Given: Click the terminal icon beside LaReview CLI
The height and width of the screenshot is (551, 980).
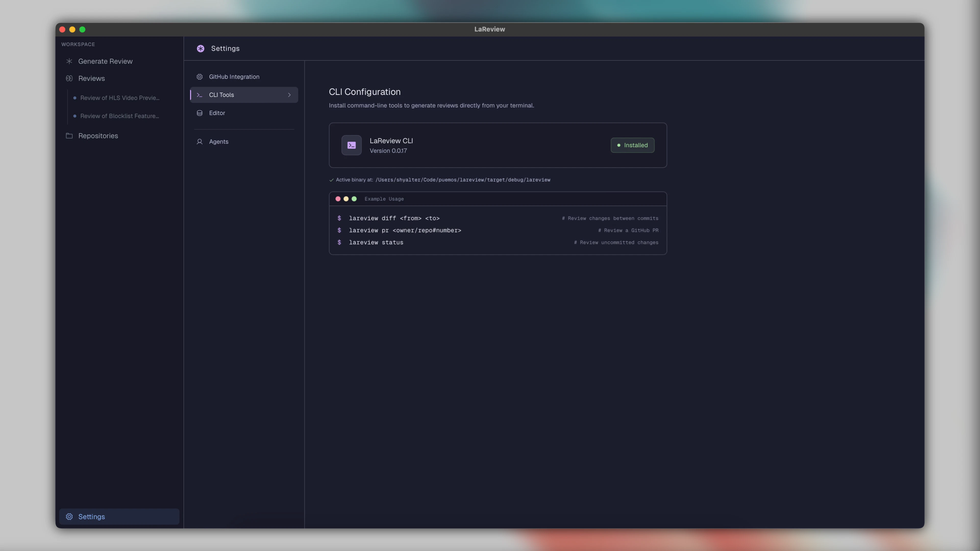Looking at the screenshot, I should coord(351,145).
